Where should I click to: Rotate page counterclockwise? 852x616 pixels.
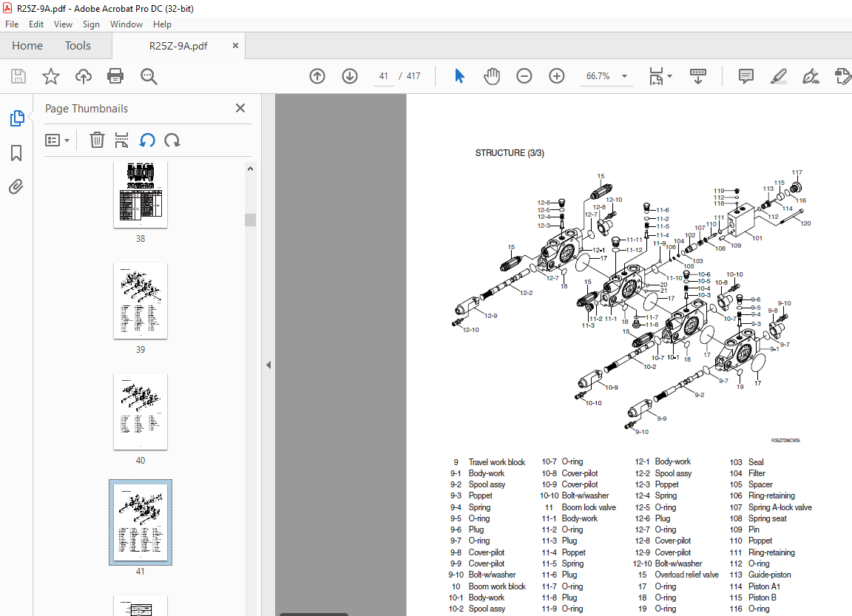[147, 141]
